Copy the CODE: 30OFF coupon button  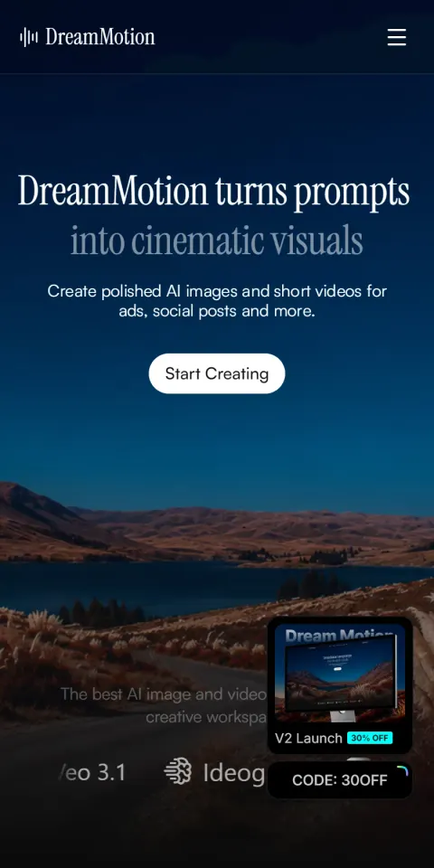point(340,780)
